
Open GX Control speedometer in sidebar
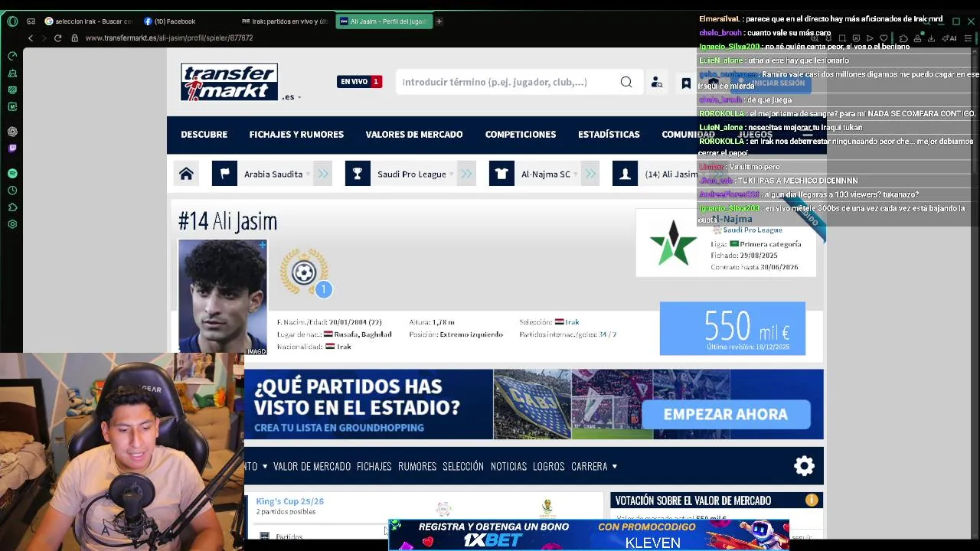tap(12, 57)
